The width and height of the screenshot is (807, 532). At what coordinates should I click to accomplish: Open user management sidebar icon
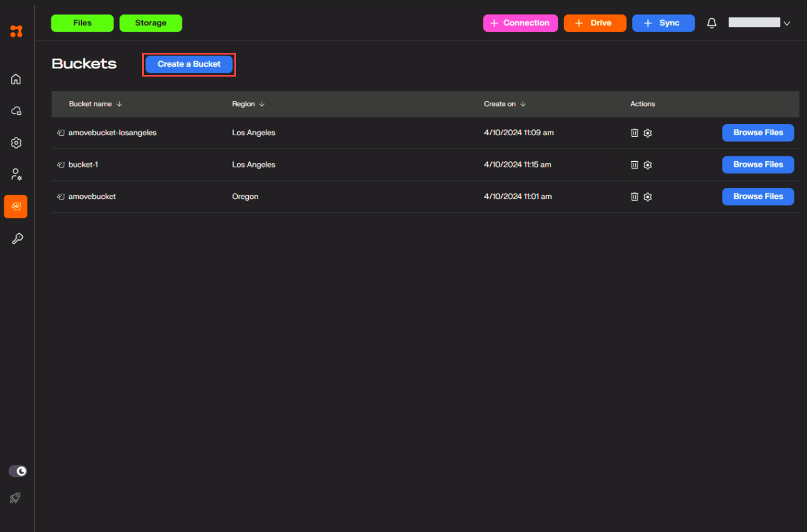point(16,174)
